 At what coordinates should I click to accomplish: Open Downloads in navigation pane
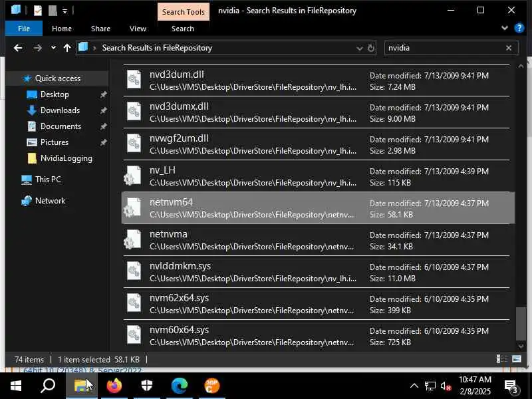[60, 110]
